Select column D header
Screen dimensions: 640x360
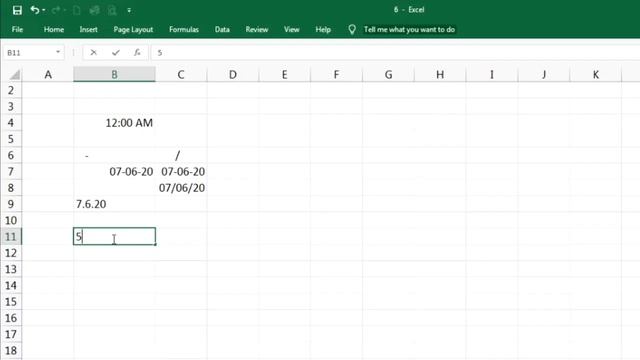[x=233, y=75]
